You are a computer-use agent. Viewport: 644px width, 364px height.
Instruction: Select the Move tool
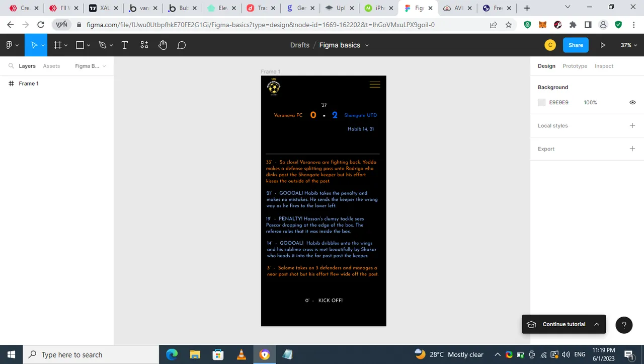(x=34, y=45)
